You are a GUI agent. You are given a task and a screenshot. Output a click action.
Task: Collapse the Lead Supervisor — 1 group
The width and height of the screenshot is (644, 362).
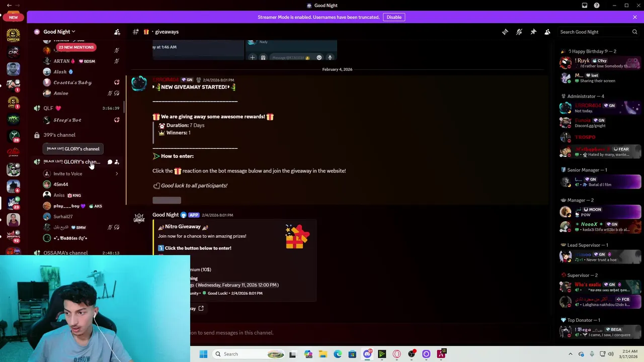coord(587,245)
